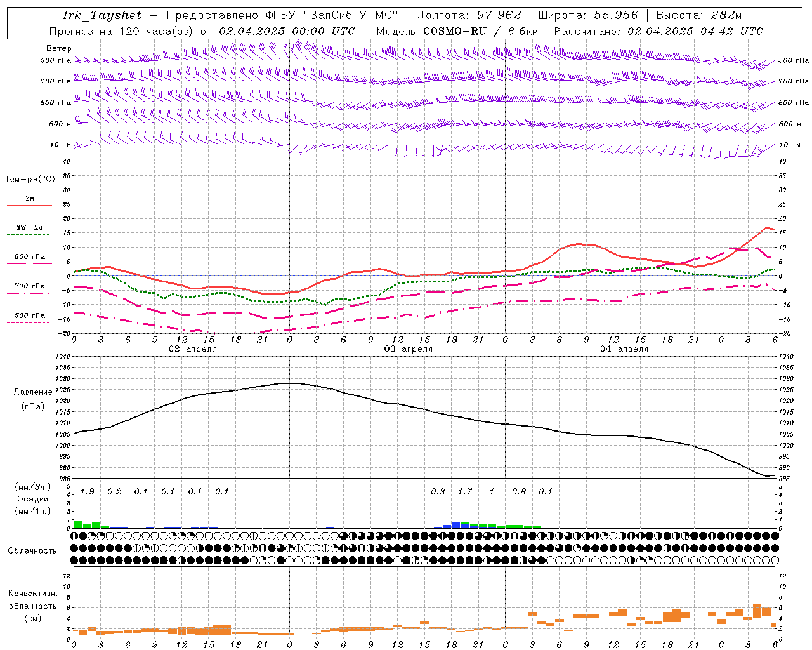Click the Конвективн. convective cloud label
Viewport: 812px width, 650px height.
[x=33, y=594]
